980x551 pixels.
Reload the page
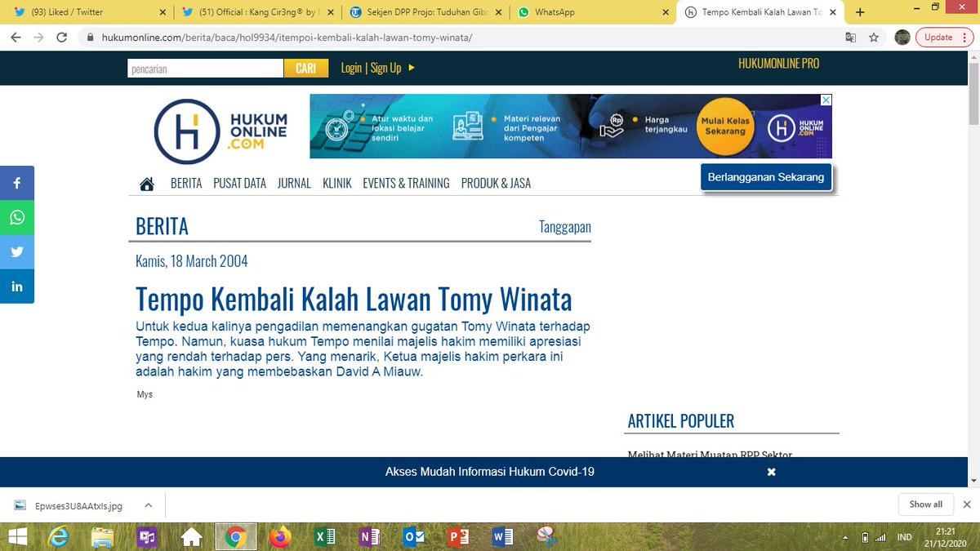point(62,38)
